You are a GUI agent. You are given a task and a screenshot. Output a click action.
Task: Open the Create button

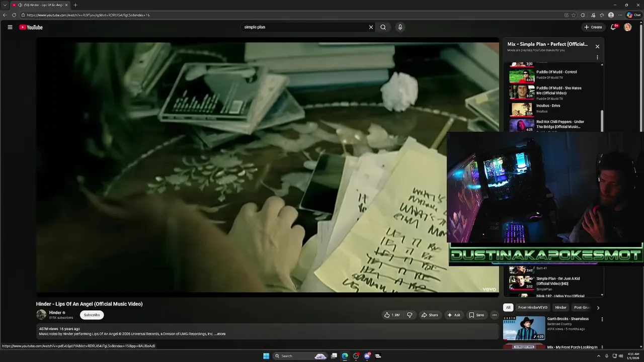tap(593, 27)
